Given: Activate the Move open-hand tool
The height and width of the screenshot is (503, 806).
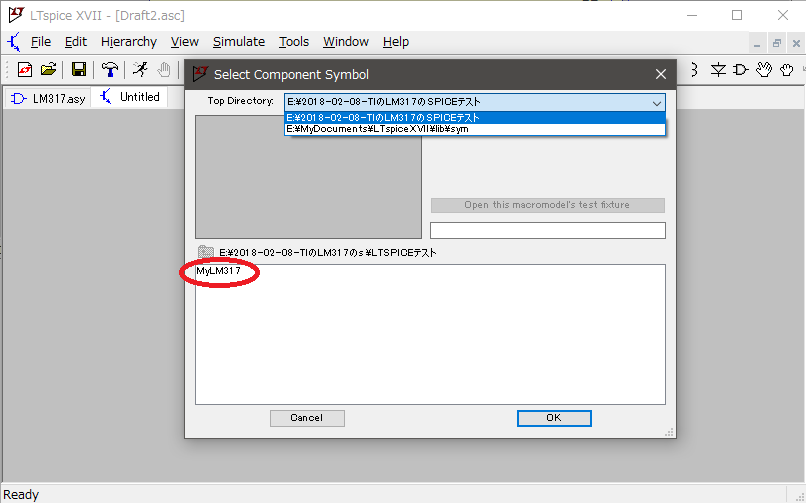Looking at the screenshot, I should [x=764, y=69].
